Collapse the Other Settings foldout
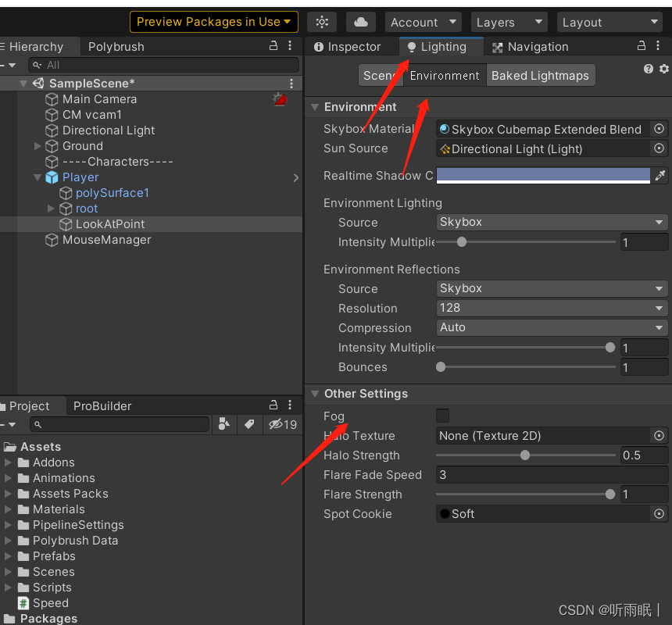This screenshot has height=625, width=672. (315, 394)
